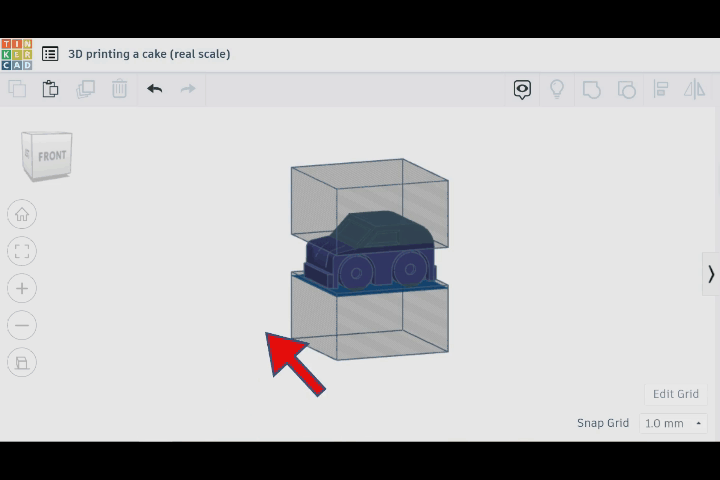Click the Ungroup shapes icon
The height and width of the screenshot is (480, 720).
pyautogui.click(x=626, y=89)
